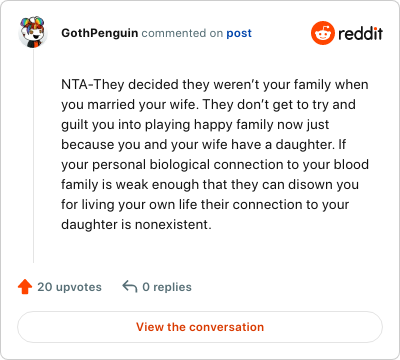The width and height of the screenshot is (400, 360).
Task: Click the comment line starting "guilt you into"
Action: point(195,125)
